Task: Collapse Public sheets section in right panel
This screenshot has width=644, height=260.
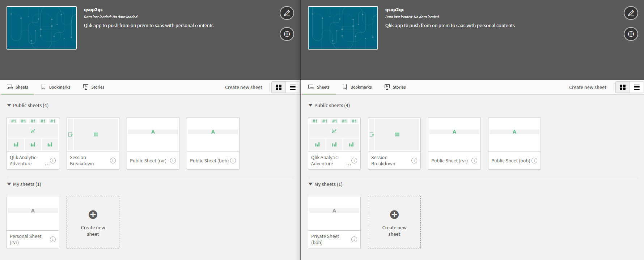Action: (329, 105)
